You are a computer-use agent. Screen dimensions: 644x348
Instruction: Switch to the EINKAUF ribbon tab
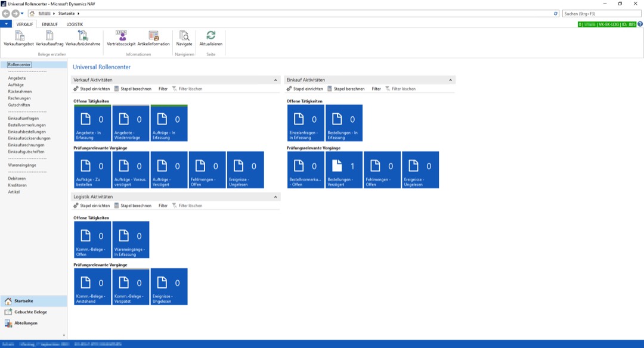(x=50, y=24)
